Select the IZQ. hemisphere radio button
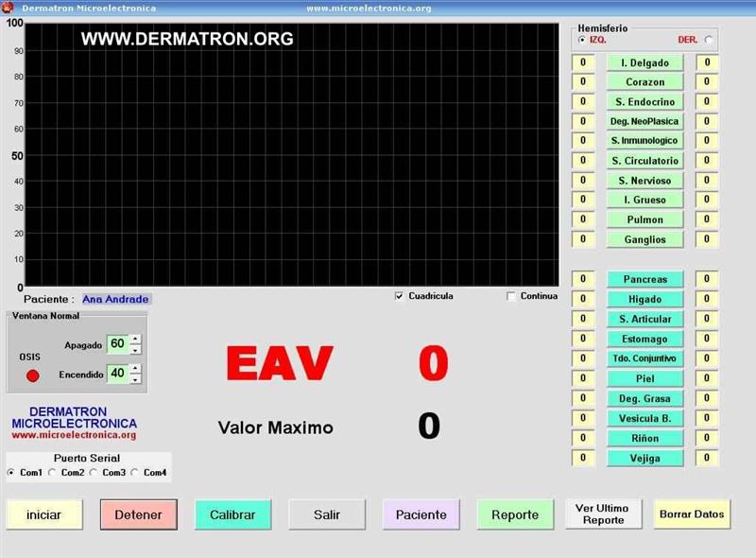756x558 pixels. (x=582, y=40)
